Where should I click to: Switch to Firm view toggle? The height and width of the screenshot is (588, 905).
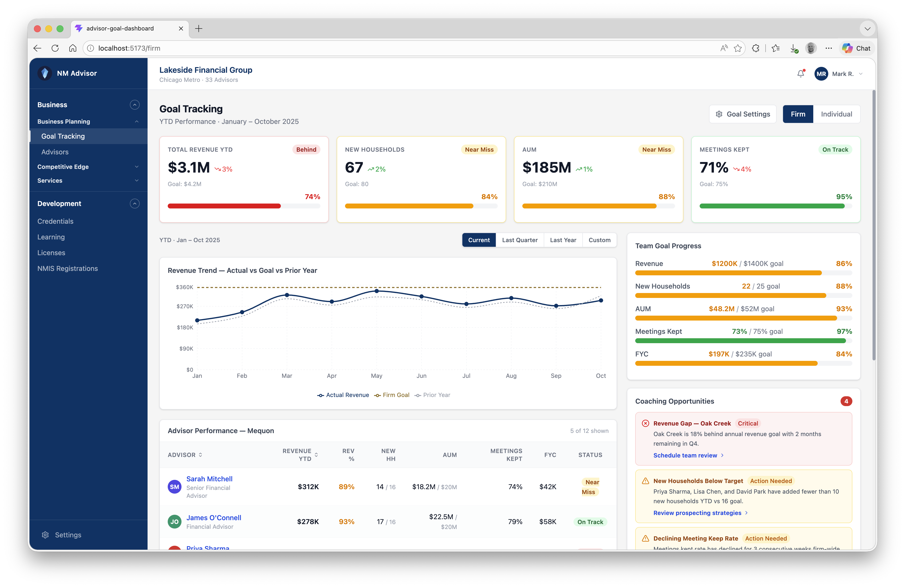point(798,114)
